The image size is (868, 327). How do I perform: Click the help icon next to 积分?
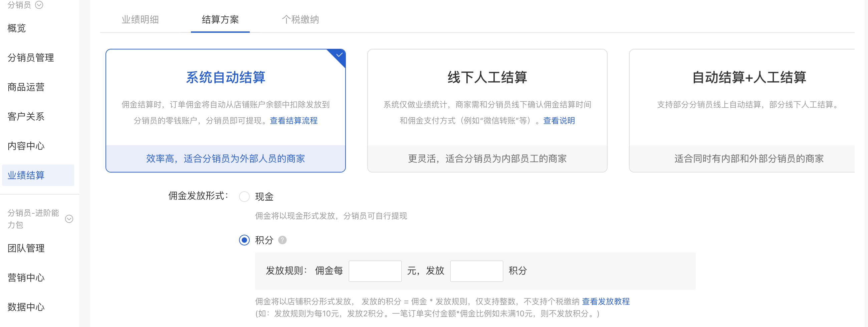[x=282, y=240]
